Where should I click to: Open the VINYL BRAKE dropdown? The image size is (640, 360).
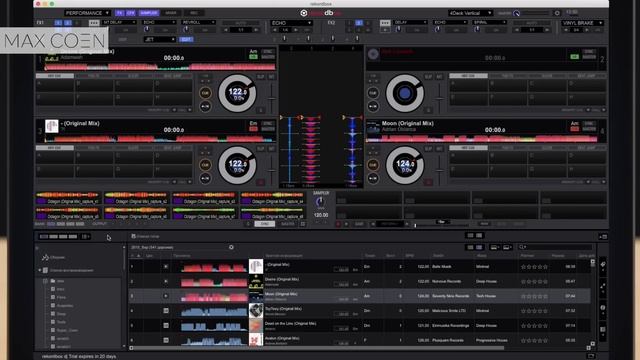[x=582, y=23]
